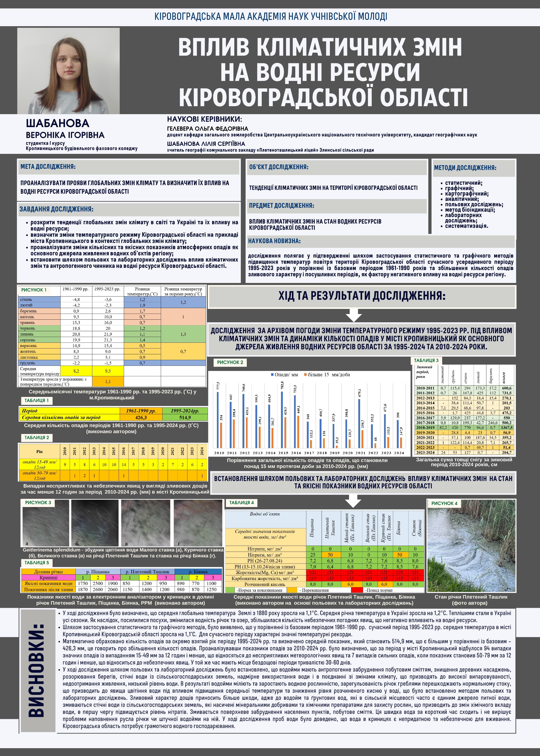Click the 'ТАБЛИЦЯ 3' label
The width and height of the screenshot is (540, 756).
[426, 360]
